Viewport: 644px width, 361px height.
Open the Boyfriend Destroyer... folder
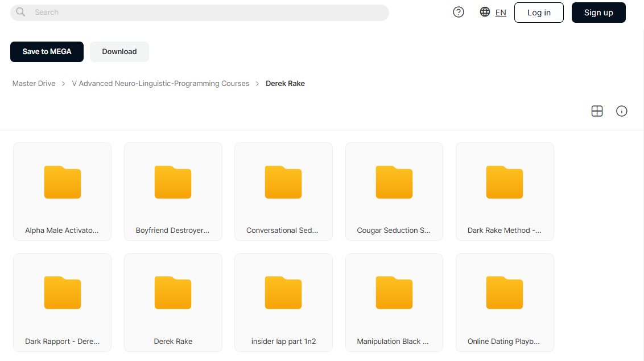tap(173, 191)
